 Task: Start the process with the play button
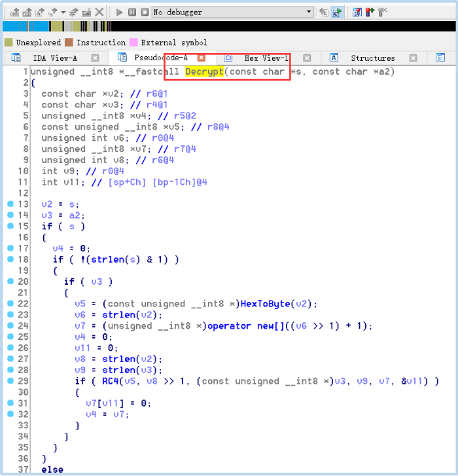click(119, 12)
